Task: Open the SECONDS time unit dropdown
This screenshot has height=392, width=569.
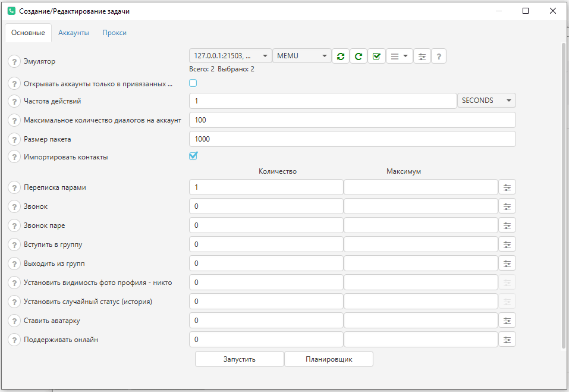Action: click(x=486, y=101)
